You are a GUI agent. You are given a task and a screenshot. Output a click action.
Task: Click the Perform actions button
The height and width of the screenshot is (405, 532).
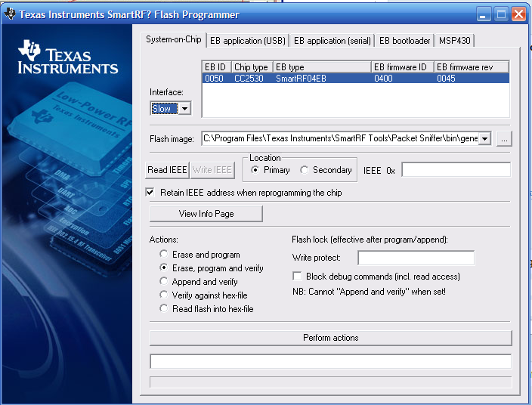[x=331, y=338]
